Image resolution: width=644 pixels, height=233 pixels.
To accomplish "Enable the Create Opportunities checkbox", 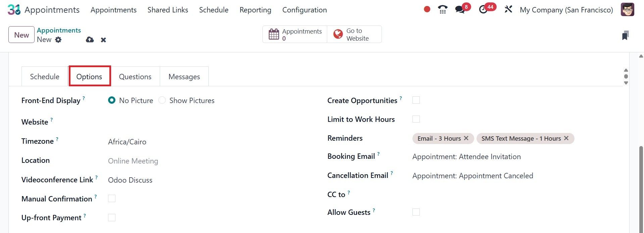I will tap(416, 100).
